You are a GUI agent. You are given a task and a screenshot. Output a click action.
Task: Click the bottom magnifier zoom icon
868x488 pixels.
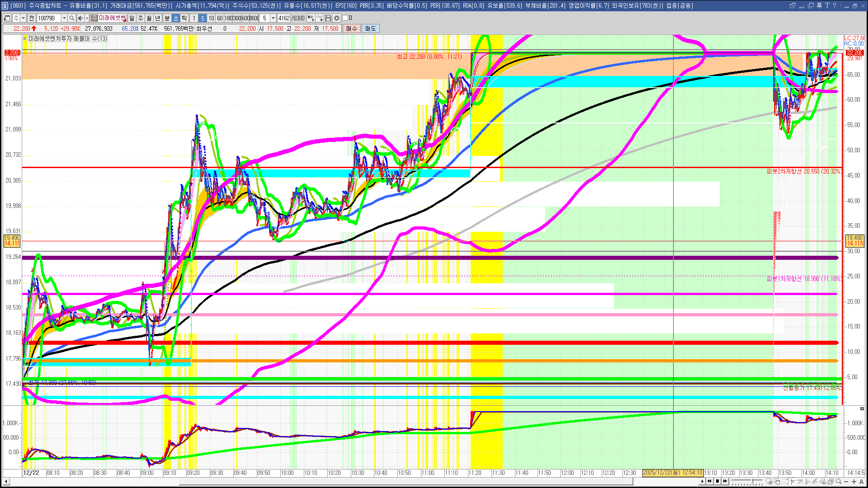[839, 482]
